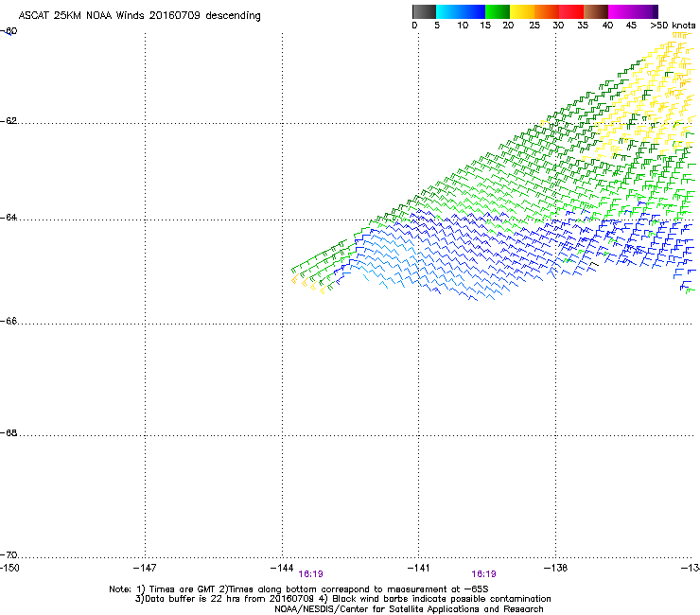Click the orange 25–30 knots color segment
Viewport: 700px width, 615px height.
tap(547, 11)
